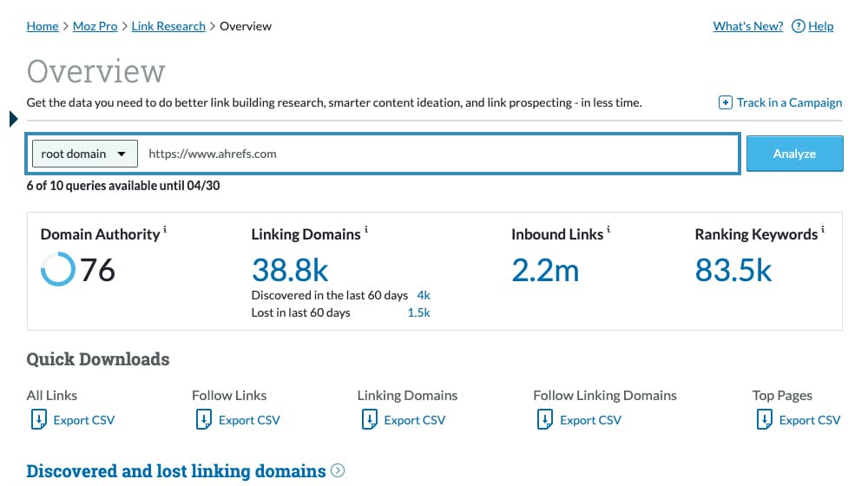Image resolution: width=868 pixels, height=486 pixels.
Task: Open the Home breadcrumb link
Action: point(43,26)
